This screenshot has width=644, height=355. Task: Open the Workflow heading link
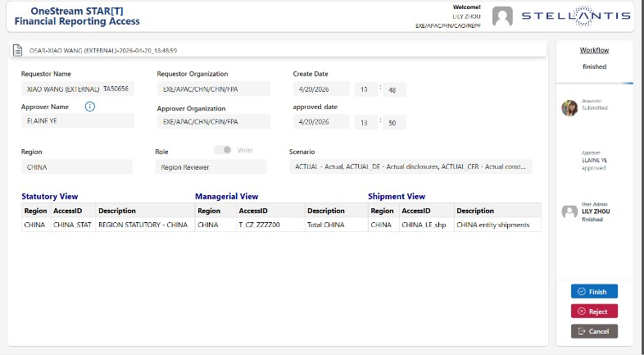[594, 50]
